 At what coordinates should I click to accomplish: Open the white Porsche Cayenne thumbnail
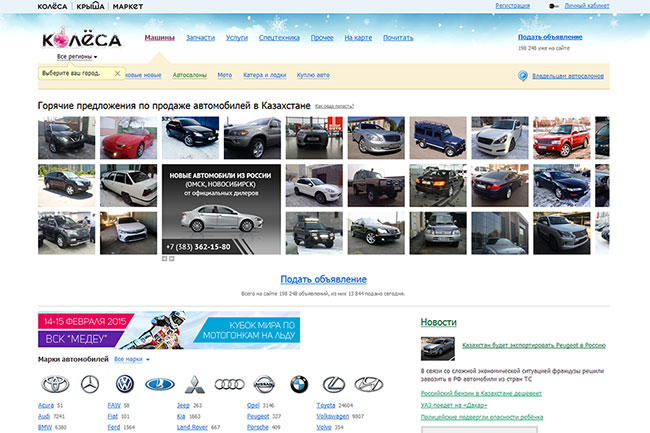coord(314,186)
